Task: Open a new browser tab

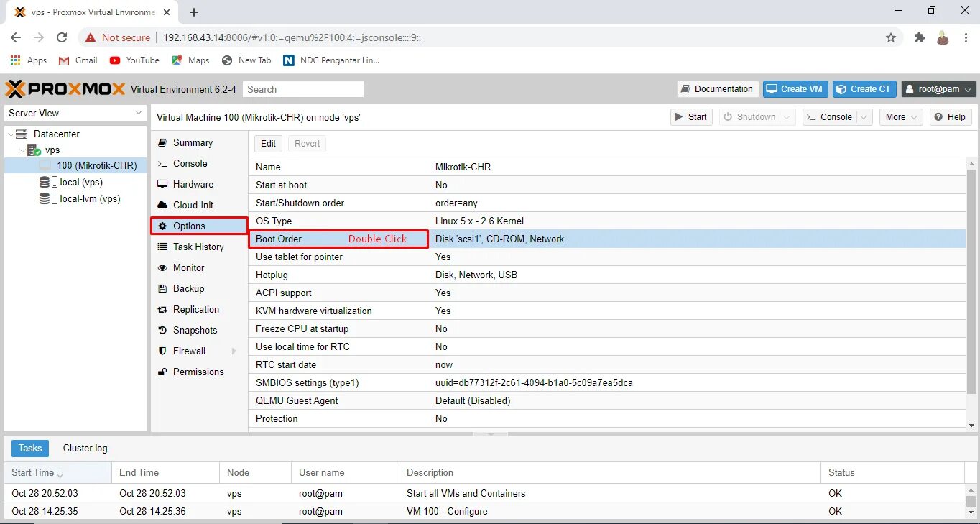Action: (x=194, y=12)
